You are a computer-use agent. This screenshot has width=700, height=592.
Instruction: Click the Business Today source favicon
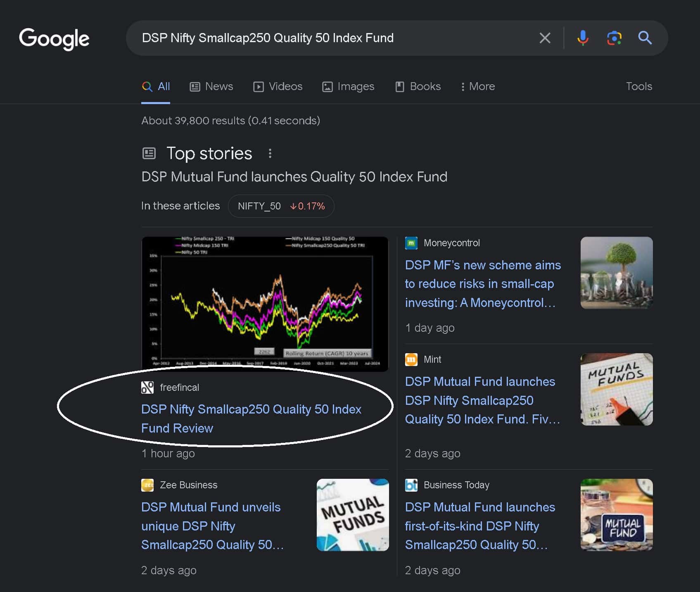tap(411, 485)
